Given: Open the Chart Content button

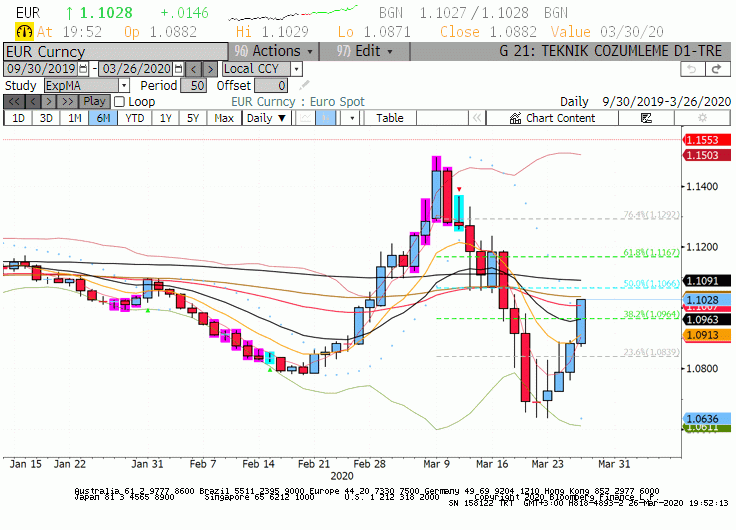Looking at the screenshot, I should (552, 118).
